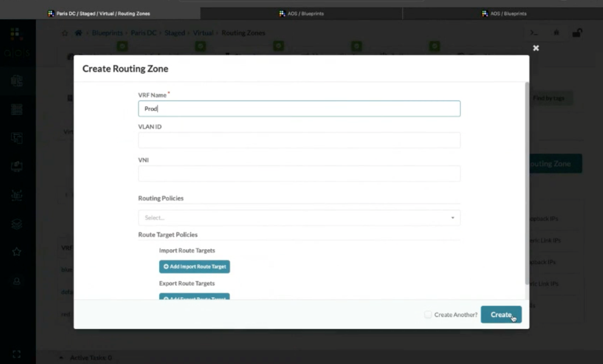Click the Blueprints breadcrumb link

[107, 33]
